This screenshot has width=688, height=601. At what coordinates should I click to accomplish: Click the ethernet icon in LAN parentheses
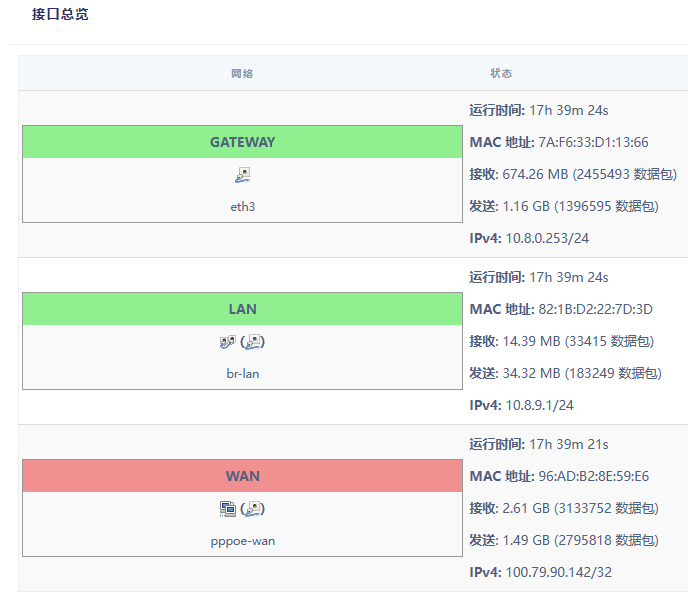coord(254,341)
